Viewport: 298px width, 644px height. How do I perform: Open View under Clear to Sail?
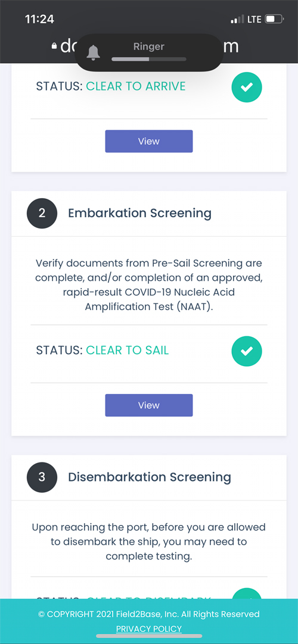(x=149, y=405)
